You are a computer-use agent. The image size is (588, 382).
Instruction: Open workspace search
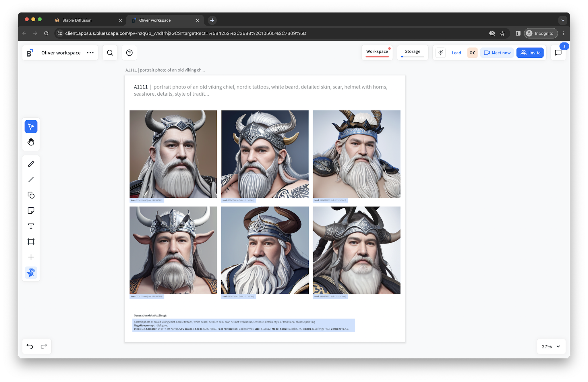click(110, 53)
